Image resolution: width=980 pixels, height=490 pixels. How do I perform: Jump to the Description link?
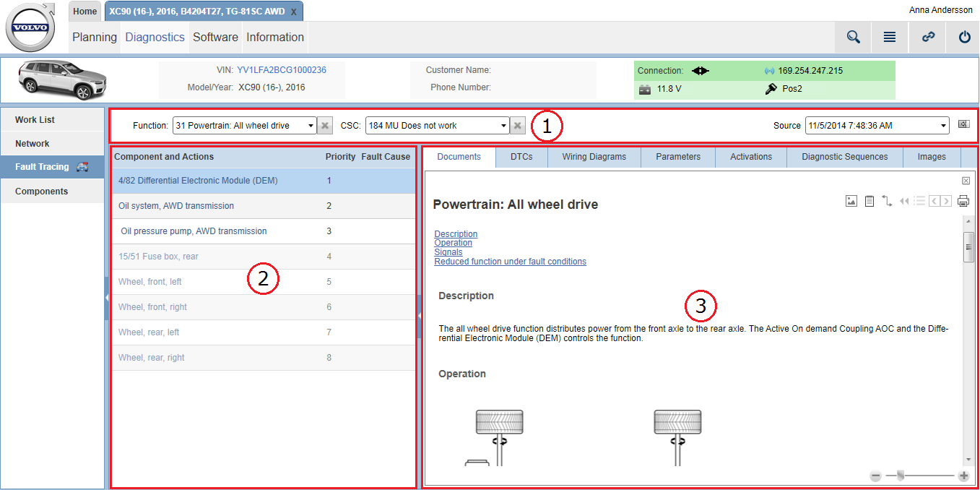pos(456,234)
